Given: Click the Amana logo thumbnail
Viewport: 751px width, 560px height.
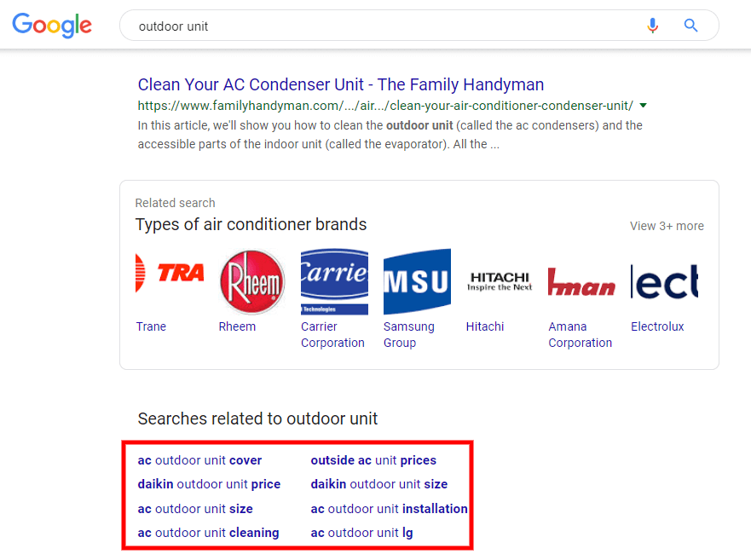Looking at the screenshot, I should (582, 281).
